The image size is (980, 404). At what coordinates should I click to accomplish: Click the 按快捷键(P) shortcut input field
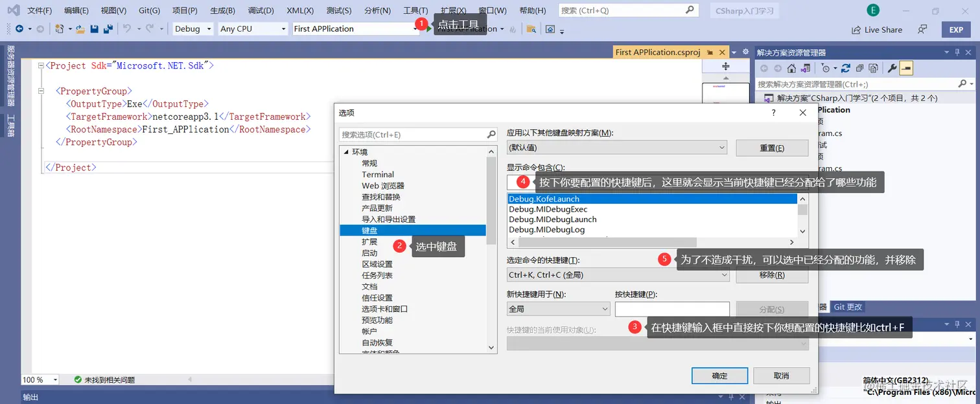pyautogui.click(x=672, y=309)
